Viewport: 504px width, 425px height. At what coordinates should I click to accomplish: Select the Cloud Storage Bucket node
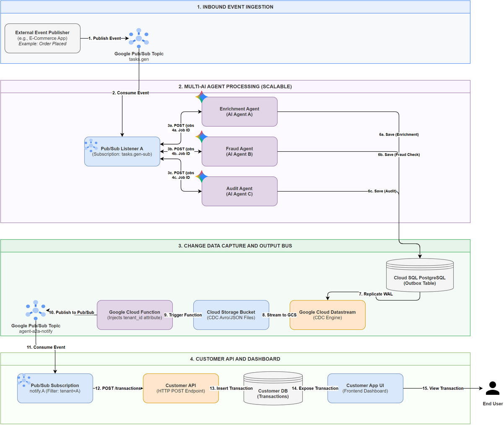click(231, 315)
